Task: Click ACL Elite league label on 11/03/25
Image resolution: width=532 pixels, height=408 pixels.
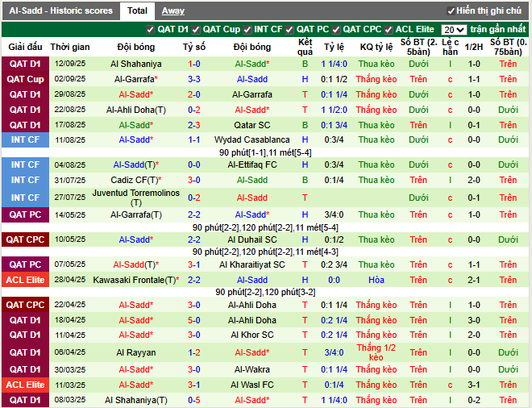Action: pyautogui.click(x=26, y=385)
